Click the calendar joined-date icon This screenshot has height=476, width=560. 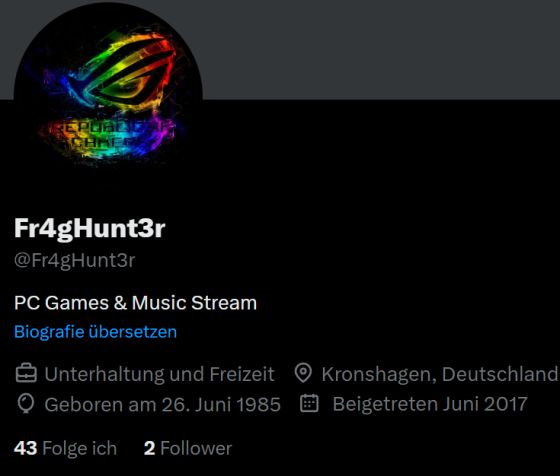pos(309,404)
